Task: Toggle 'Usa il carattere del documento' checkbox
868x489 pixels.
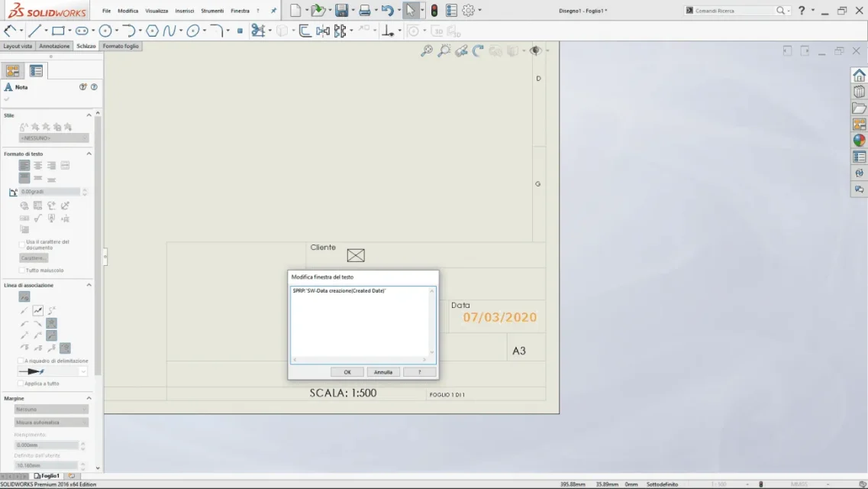Action: coord(22,244)
